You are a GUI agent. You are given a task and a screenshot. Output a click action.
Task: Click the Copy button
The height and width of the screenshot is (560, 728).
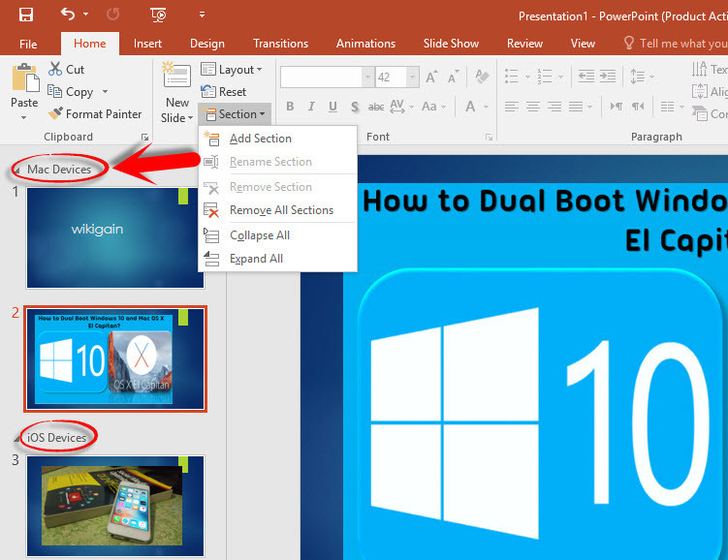71,91
